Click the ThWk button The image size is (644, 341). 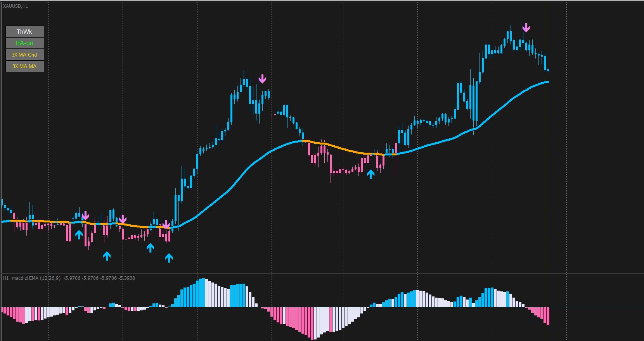pos(24,32)
